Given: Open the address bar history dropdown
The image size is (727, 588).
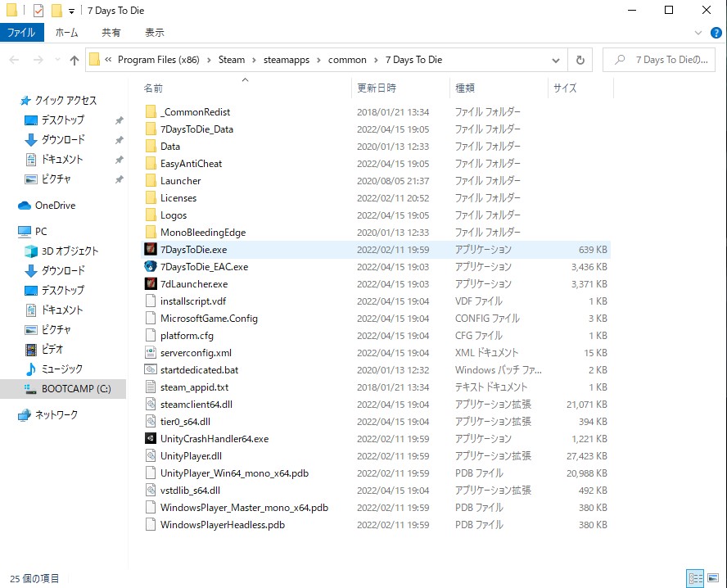Looking at the screenshot, I should coord(553,60).
